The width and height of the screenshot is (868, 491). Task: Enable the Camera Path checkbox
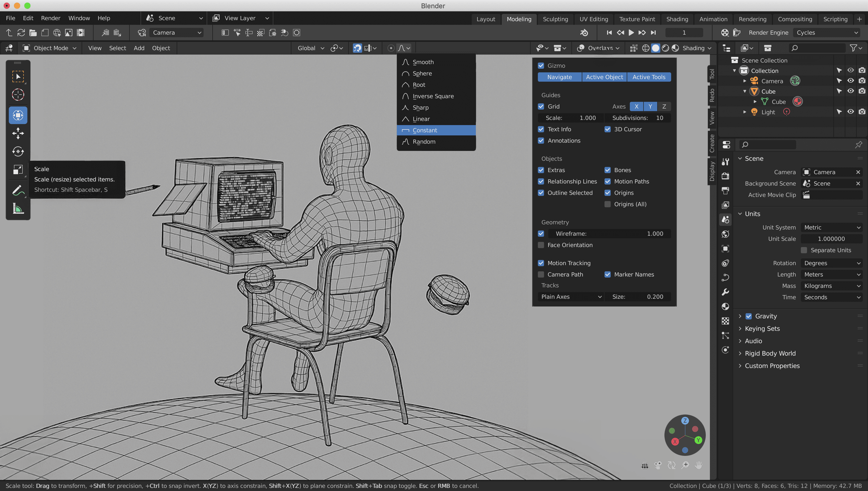pyautogui.click(x=541, y=274)
